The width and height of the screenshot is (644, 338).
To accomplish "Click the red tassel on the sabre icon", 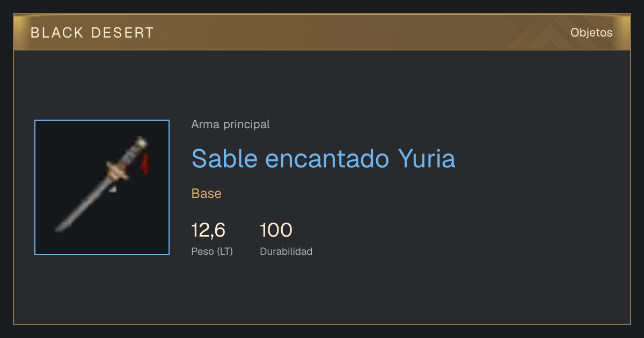I will 145,164.
